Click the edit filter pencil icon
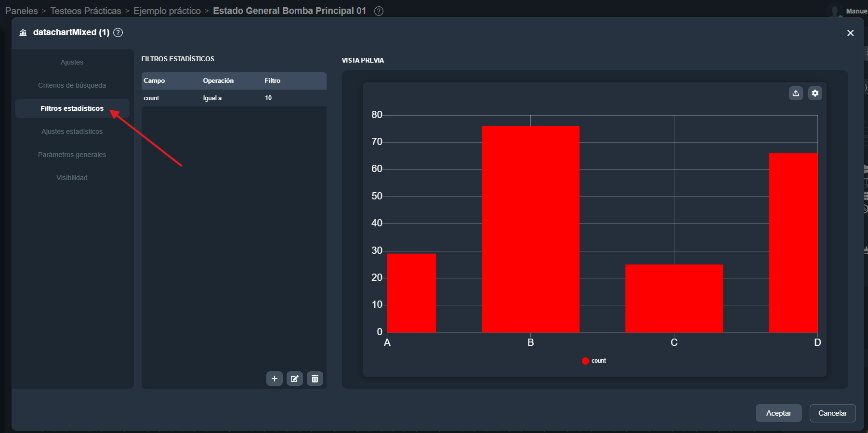This screenshot has height=433, width=868. (x=295, y=379)
